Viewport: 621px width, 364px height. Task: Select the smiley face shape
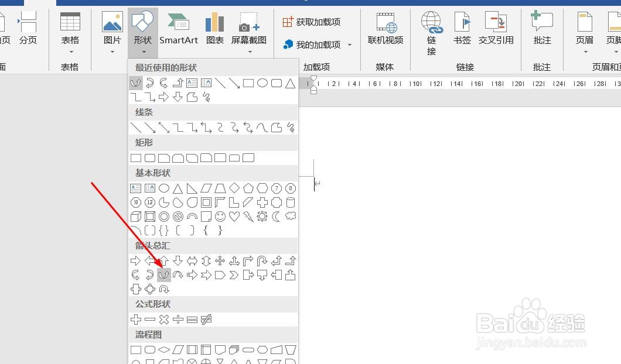point(220,217)
